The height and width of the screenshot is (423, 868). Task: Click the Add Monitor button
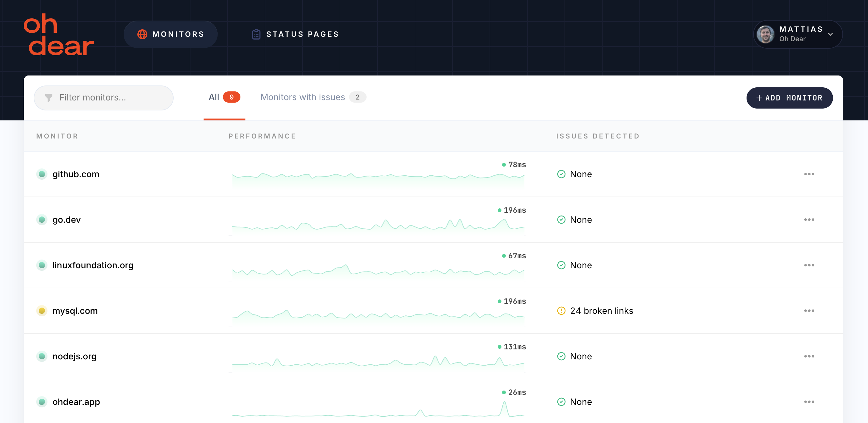click(790, 98)
